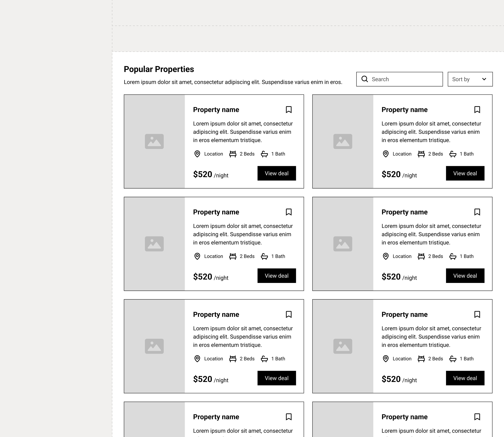Screen dimensions: 504x437
Task: Open the second-row left card image placeholder
Action: 154,244
